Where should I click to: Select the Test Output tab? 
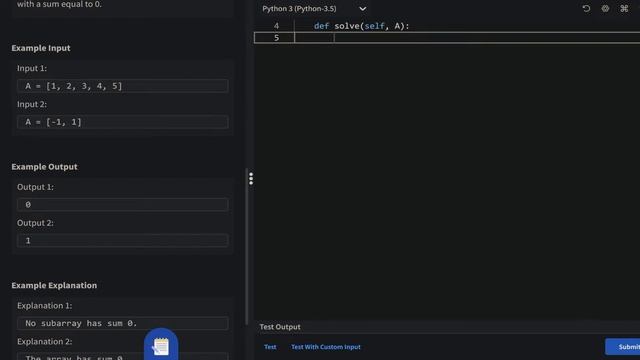280,327
